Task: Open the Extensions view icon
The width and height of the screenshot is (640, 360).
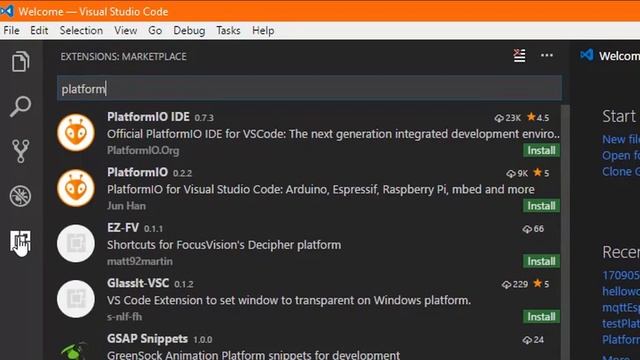Action: tap(20, 241)
